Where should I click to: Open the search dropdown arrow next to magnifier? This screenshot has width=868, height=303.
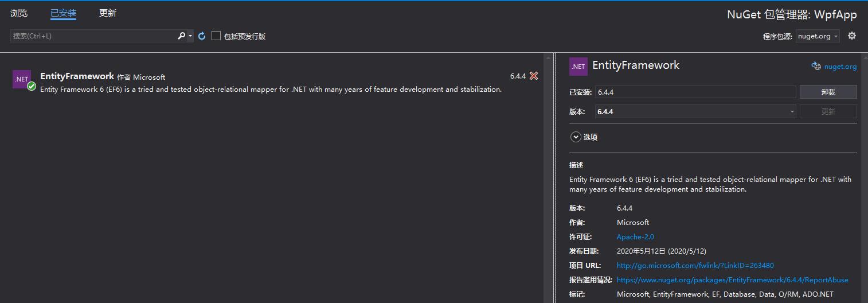tap(190, 36)
